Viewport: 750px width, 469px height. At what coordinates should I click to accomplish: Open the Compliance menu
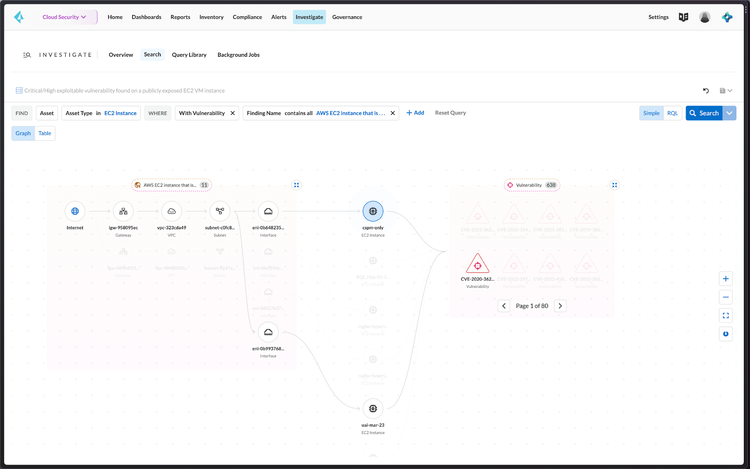tap(247, 17)
